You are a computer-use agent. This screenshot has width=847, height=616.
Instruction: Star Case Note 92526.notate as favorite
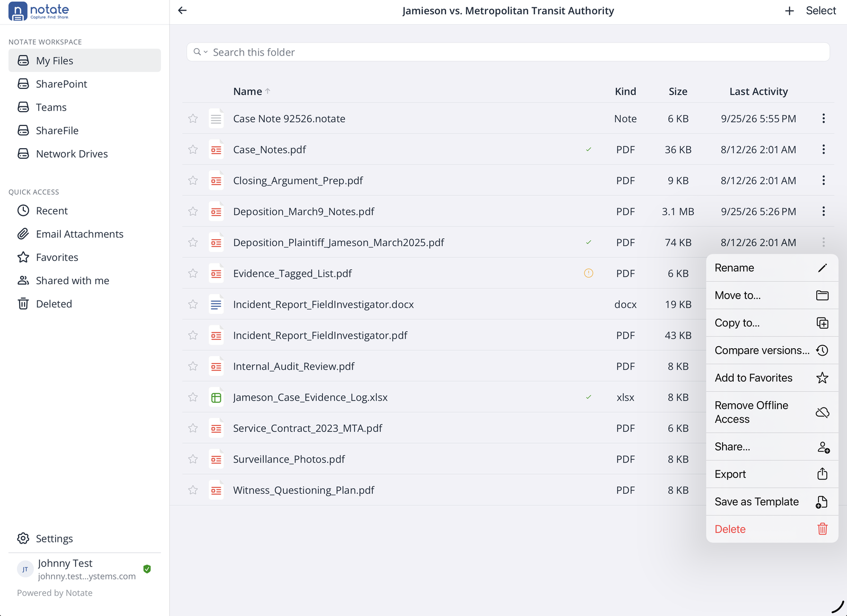193,119
